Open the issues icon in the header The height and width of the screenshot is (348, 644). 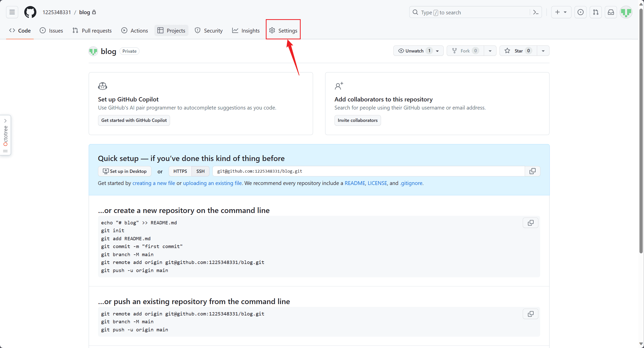coord(580,12)
